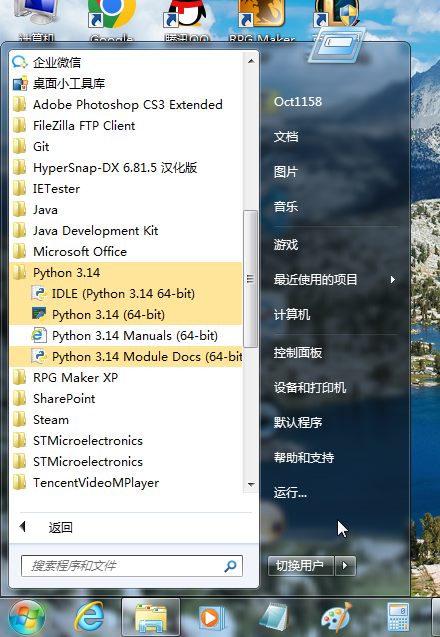Open 图片 pictures library

point(286,171)
